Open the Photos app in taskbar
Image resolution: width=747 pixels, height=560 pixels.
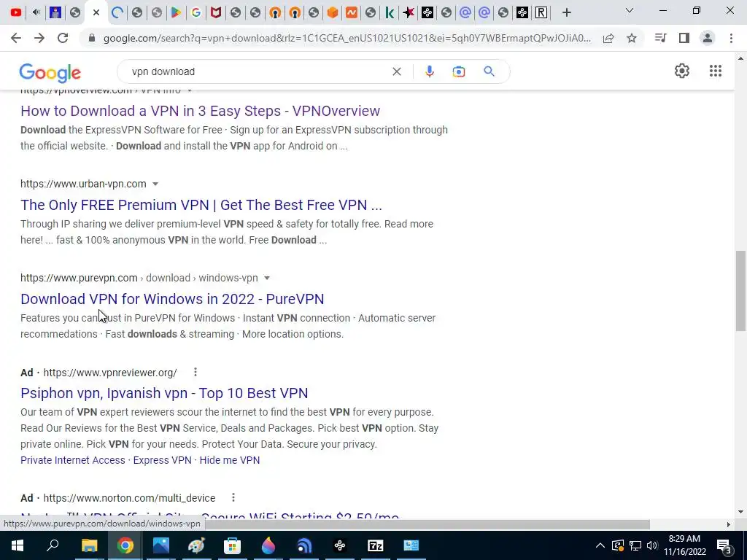click(x=160, y=545)
